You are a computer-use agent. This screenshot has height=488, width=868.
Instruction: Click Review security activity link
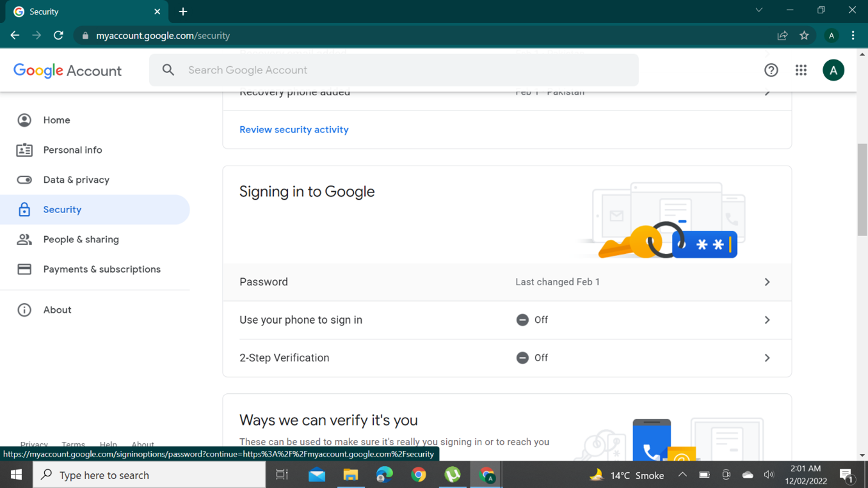coord(294,129)
